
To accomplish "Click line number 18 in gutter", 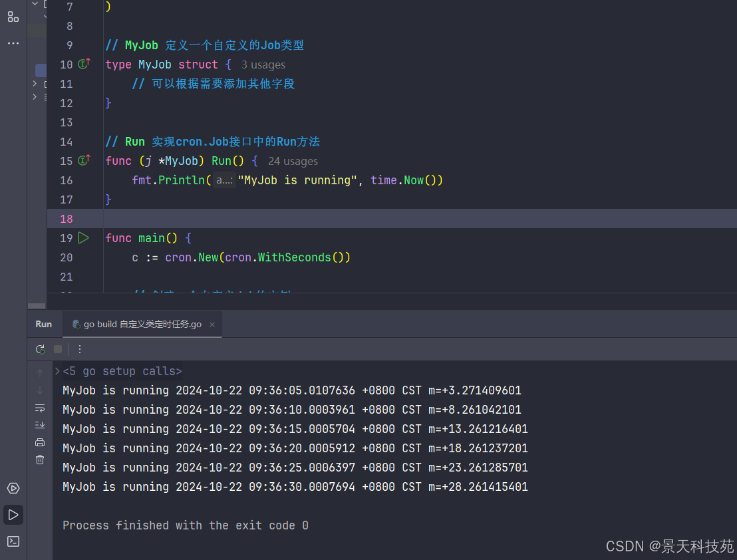I will [67, 219].
